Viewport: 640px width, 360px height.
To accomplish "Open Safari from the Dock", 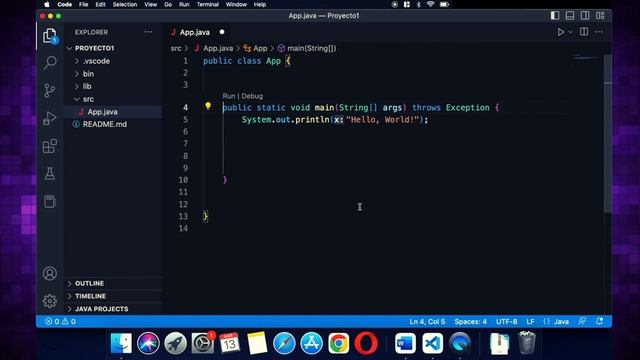I will point(284,343).
